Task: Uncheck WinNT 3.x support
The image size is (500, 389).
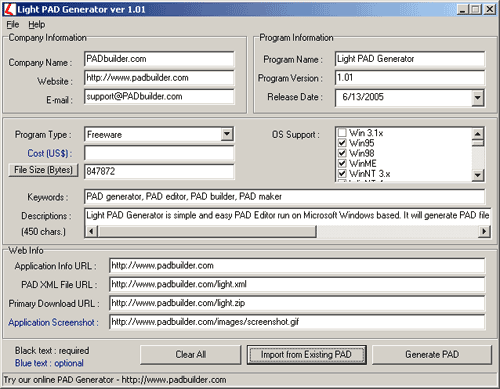Action: click(342, 173)
